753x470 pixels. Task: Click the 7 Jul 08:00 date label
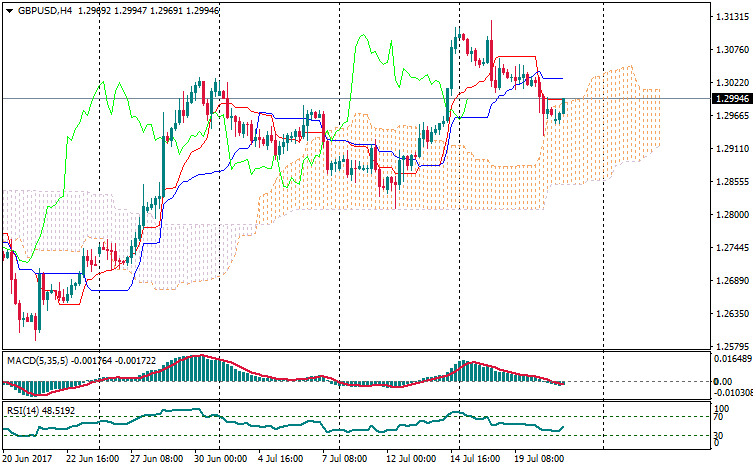click(x=342, y=459)
